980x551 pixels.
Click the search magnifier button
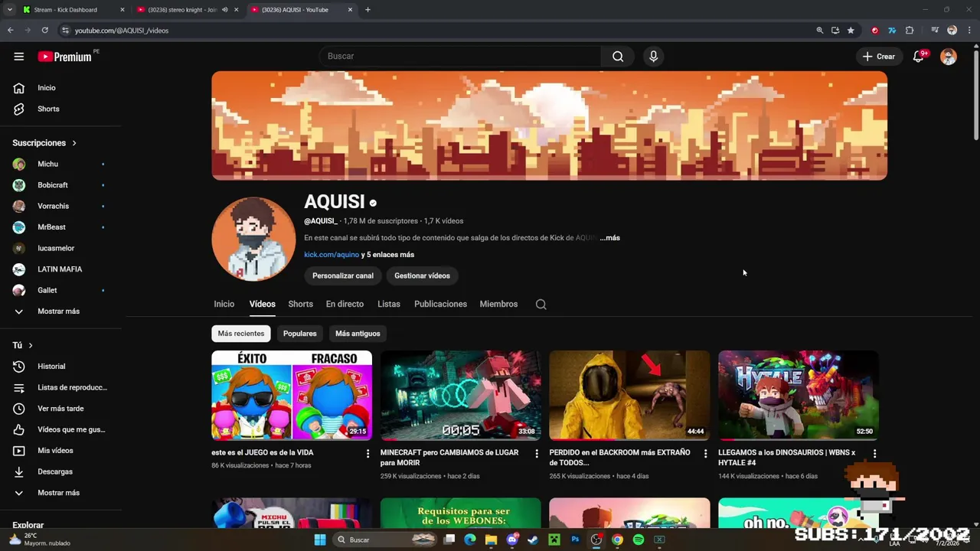[x=618, y=56]
